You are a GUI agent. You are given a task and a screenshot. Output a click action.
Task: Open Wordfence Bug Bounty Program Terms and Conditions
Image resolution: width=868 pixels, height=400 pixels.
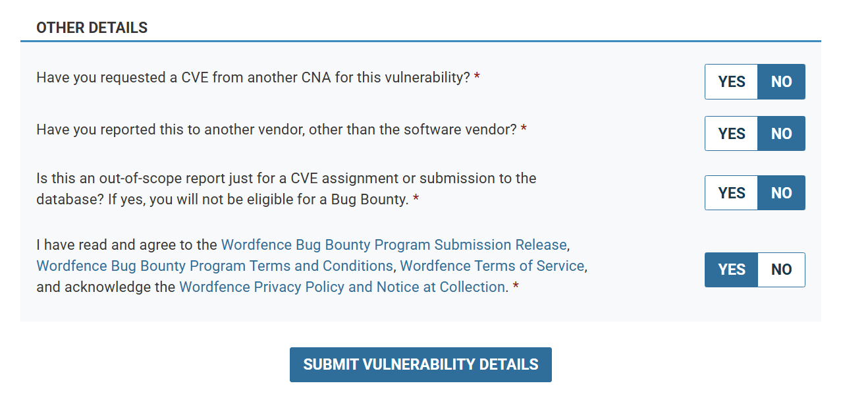(x=214, y=266)
